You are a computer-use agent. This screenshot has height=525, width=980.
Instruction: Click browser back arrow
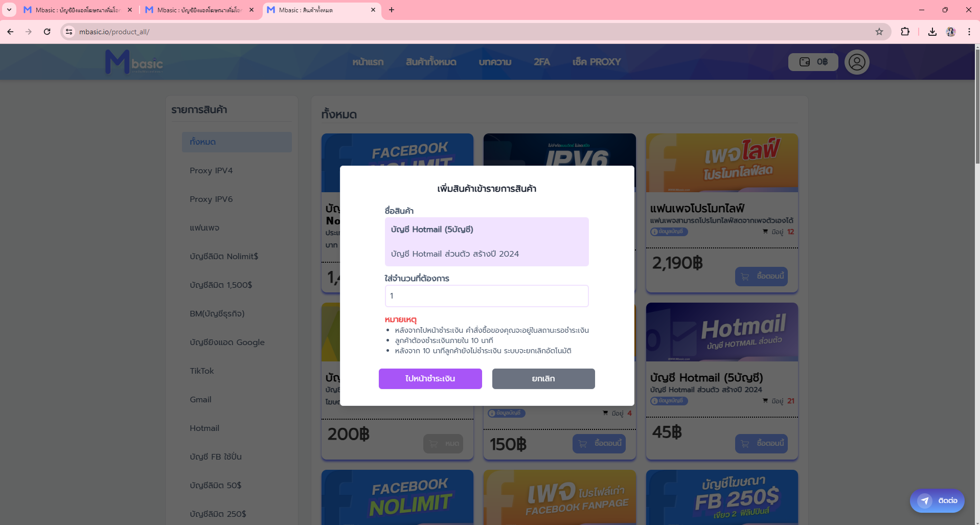tap(10, 32)
